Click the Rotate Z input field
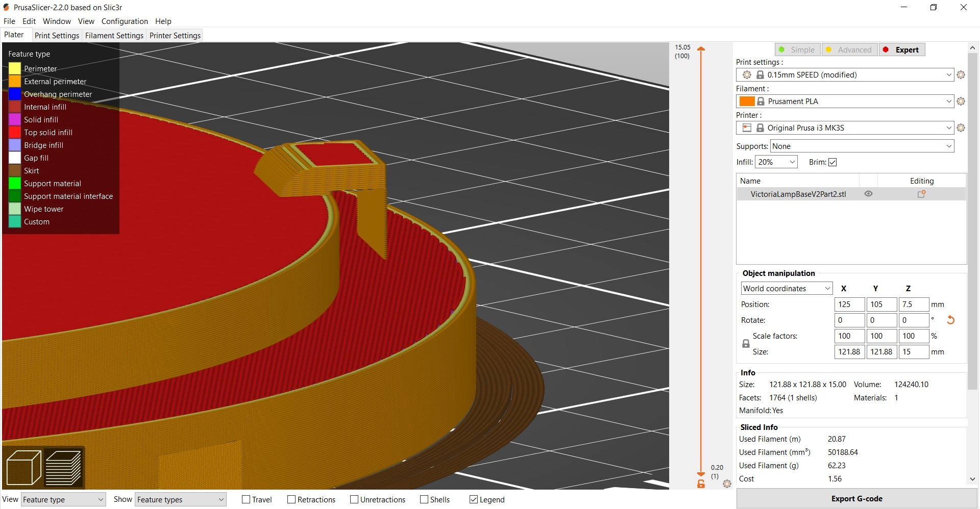 (x=913, y=320)
